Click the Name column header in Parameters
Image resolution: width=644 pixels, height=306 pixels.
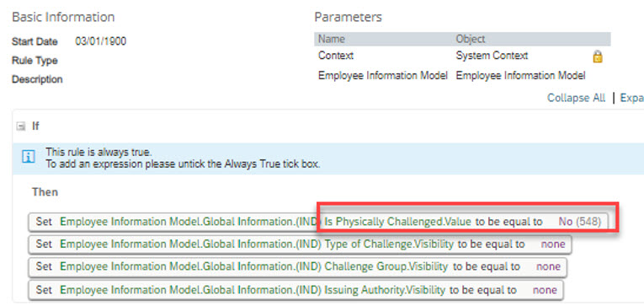[332, 39]
